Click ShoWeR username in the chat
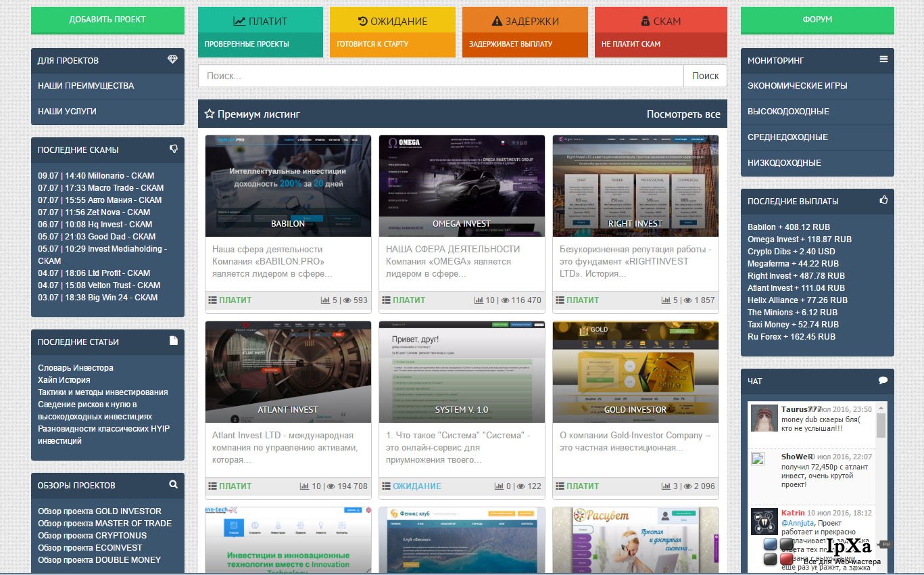The image size is (924, 575). (797, 457)
